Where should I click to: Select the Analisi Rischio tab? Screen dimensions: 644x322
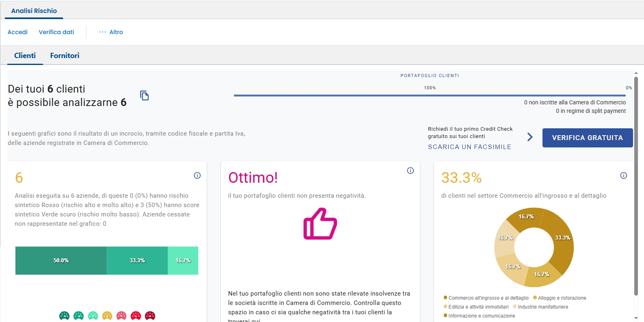(34, 11)
